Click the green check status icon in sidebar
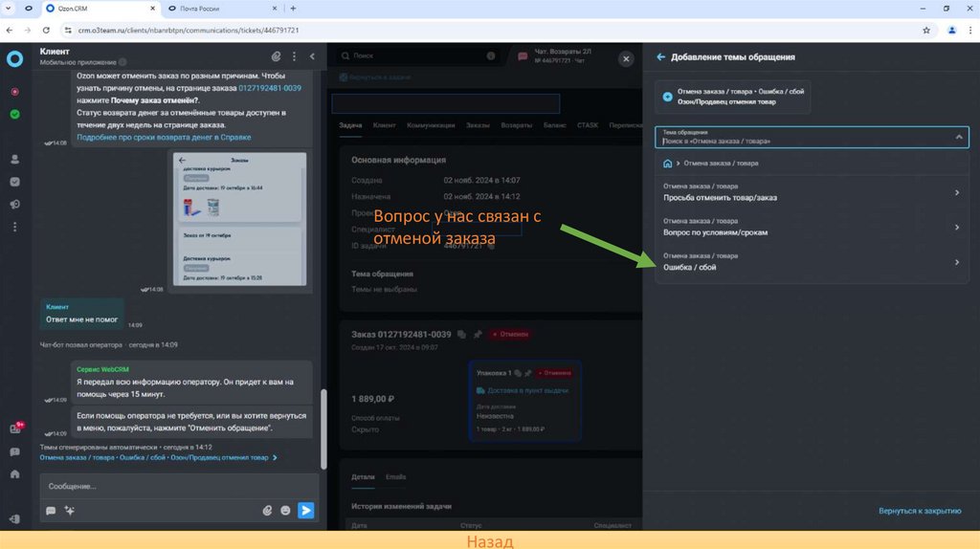Image resolution: width=980 pixels, height=549 pixels. click(x=14, y=115)
